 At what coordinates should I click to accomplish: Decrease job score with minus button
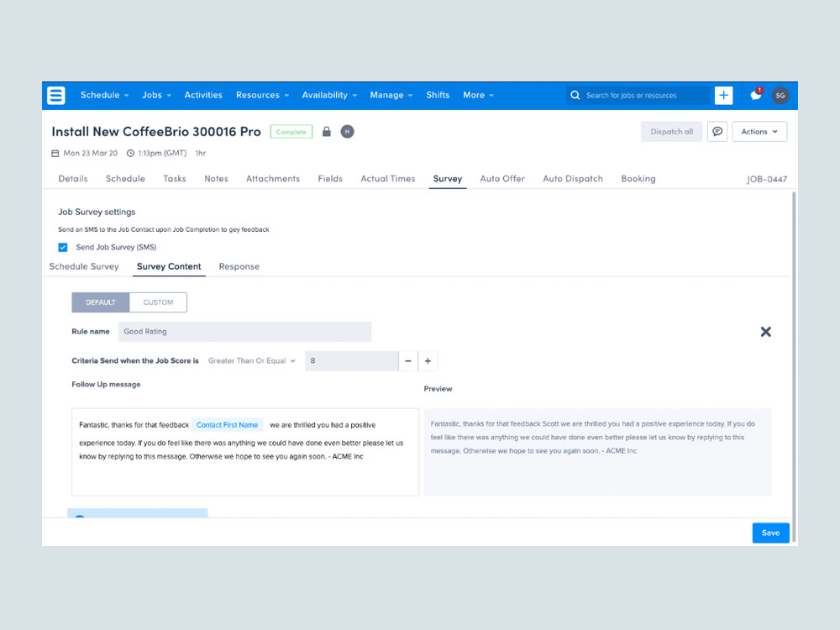click(408, 361)
